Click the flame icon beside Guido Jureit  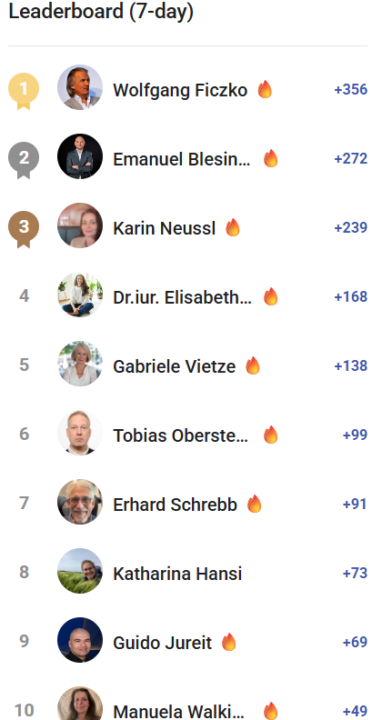coord(229,642)
